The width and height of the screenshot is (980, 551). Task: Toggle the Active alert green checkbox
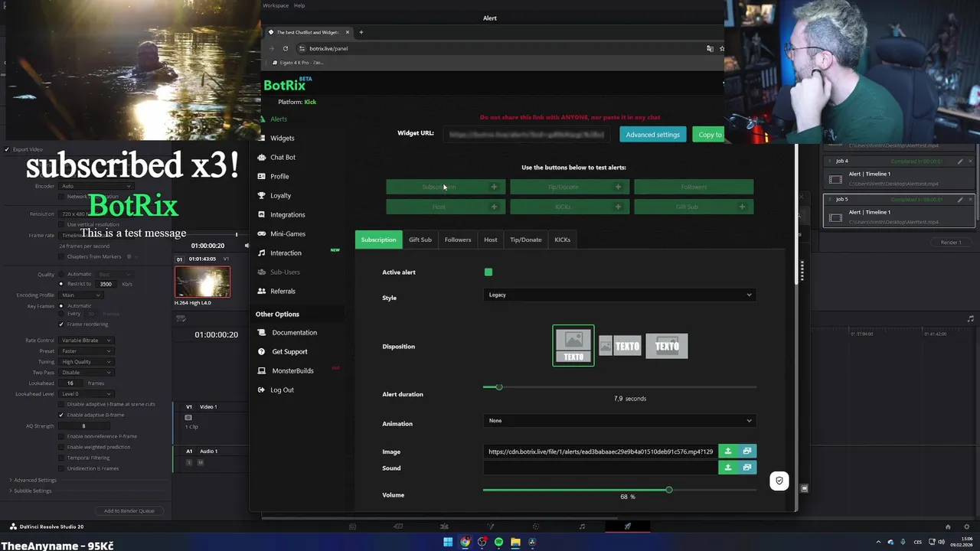point(488,272)
